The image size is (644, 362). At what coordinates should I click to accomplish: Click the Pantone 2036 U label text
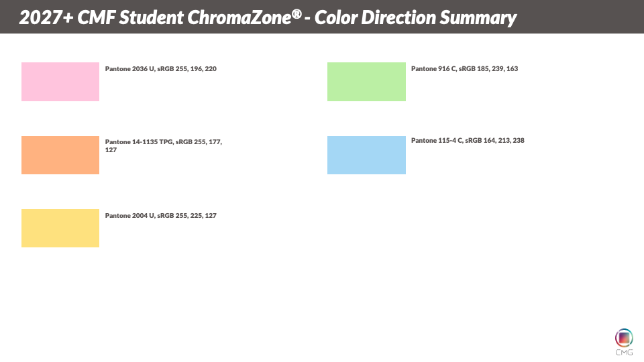(x=129, y=68)
